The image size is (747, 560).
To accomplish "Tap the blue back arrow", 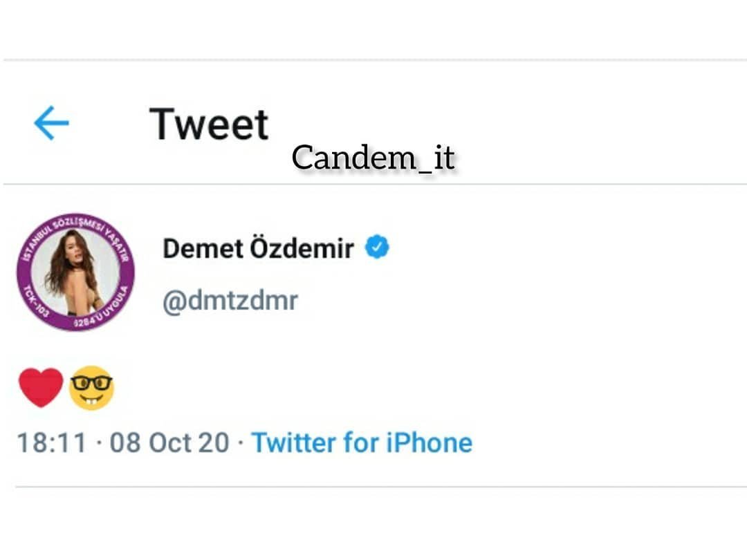I will coord(51,124).
